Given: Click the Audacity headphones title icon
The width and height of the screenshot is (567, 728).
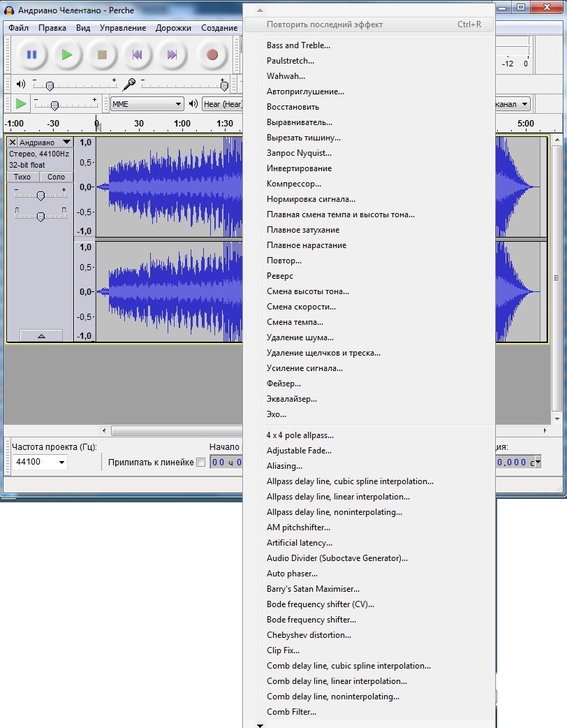Looking at the screenshot, I should [x=9, y=10].
